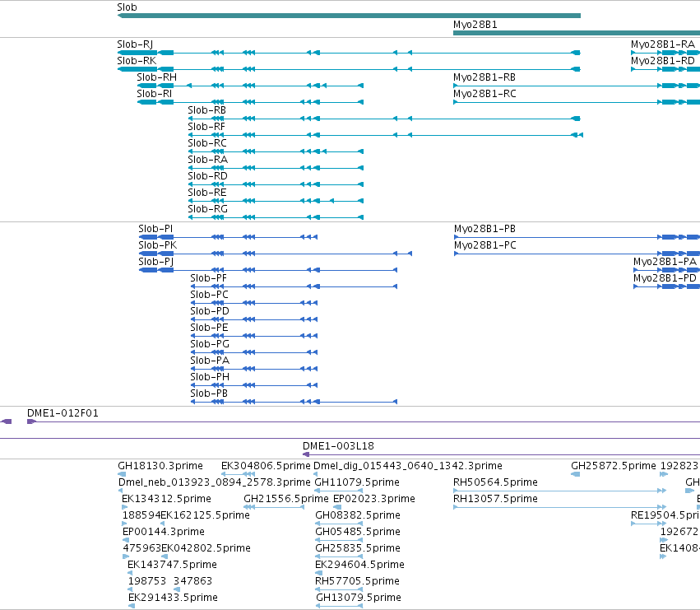Select the EP00144.3prime EST label
This screenshot has height=610, width=700.
point(164,533)
